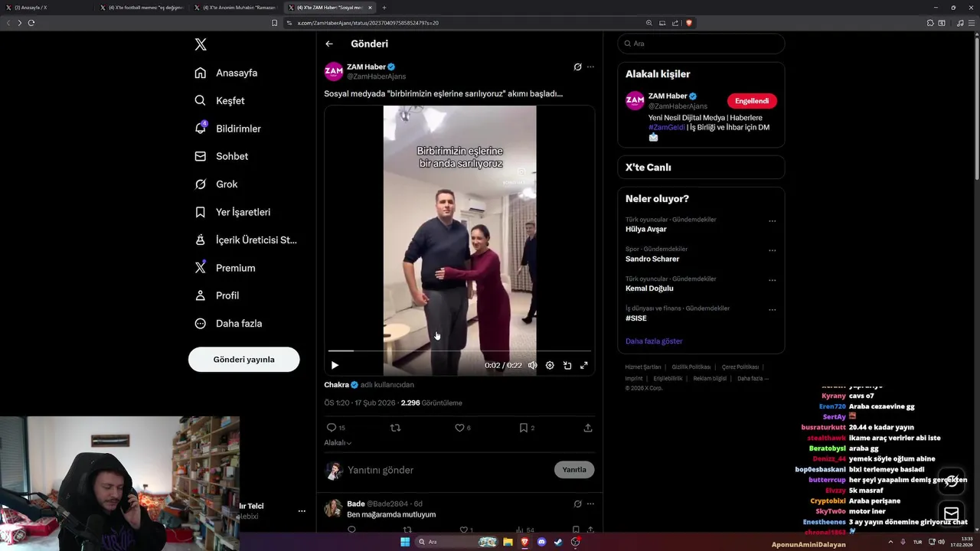Open Premium in the sidebar
980x551 pixels.
pos(224,268)
